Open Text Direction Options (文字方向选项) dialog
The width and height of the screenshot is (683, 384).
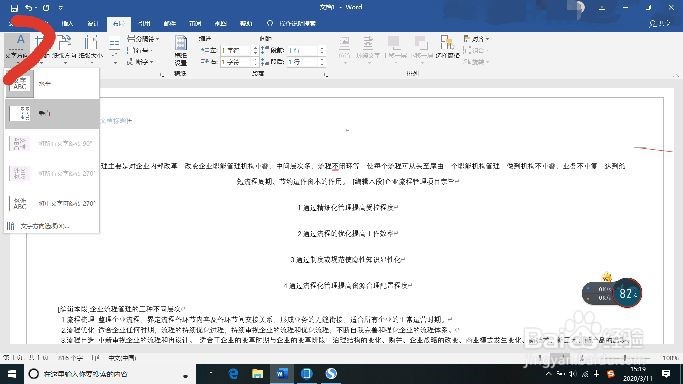[x=52, y=226]
